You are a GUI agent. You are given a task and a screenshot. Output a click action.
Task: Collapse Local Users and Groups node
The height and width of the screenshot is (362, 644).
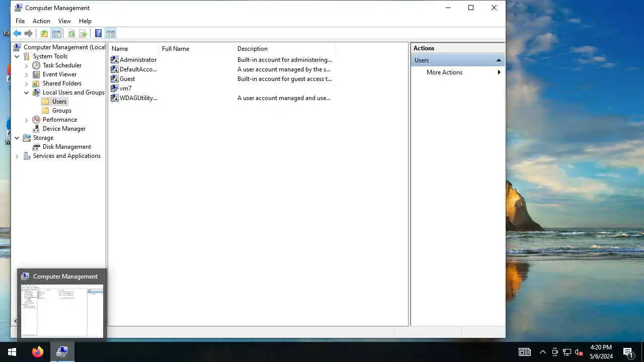27,93
